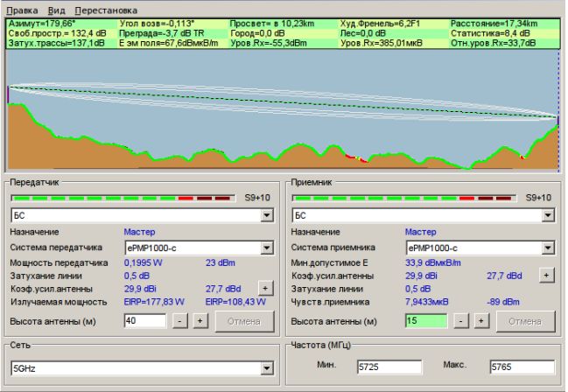Click plus button beside receiver antenna gain
Screen dimensions: 568x392
[547, 275]
